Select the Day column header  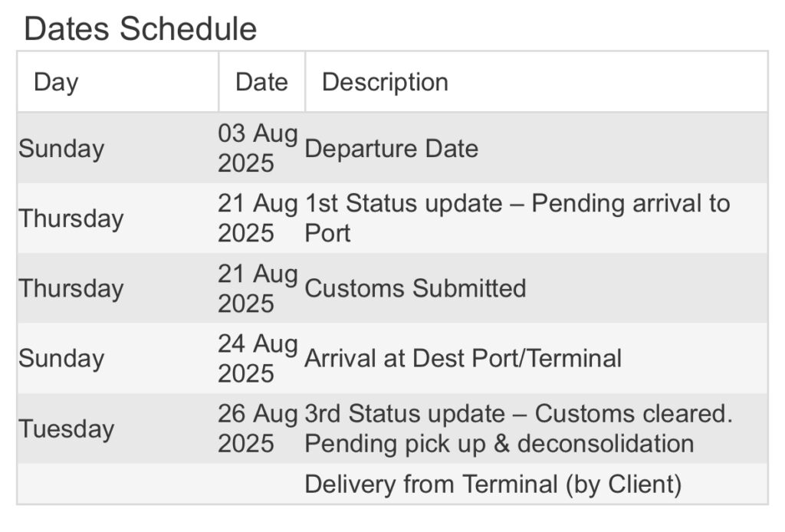(56, 82)
